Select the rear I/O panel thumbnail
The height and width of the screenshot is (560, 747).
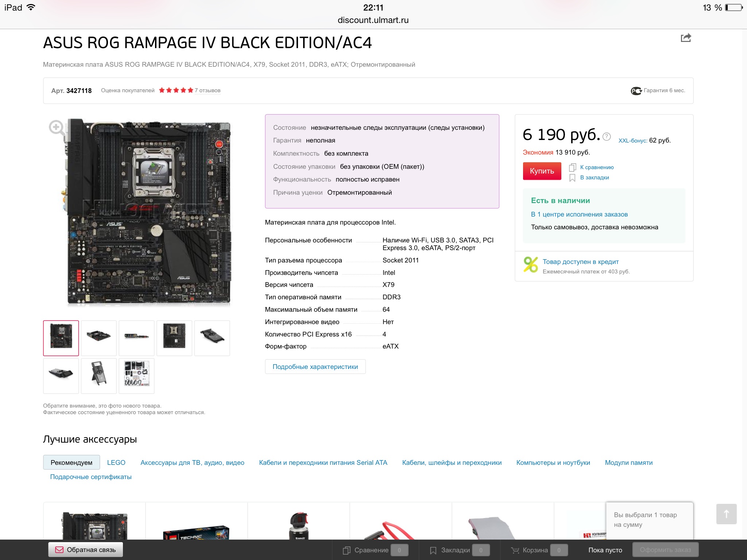pyautogui.click(x=136, y=338)
